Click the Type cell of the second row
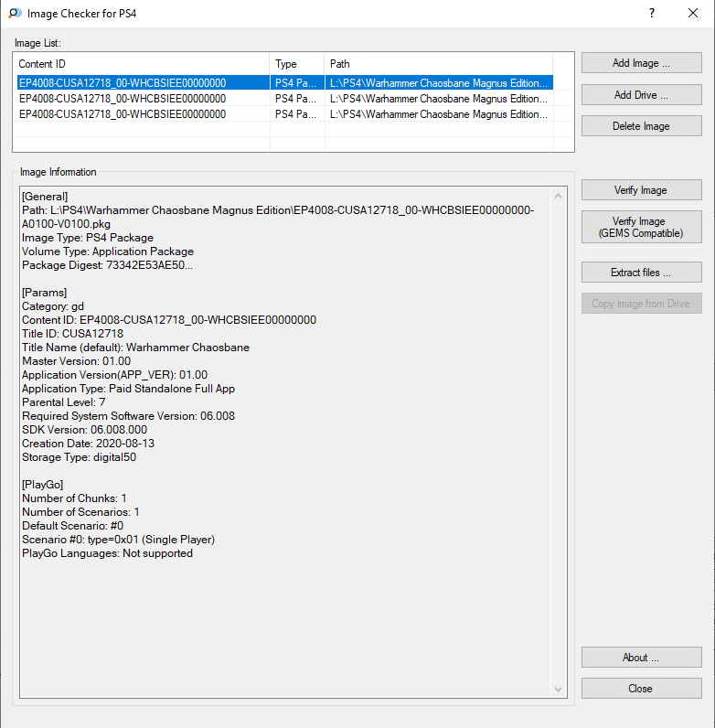715x728 pixels. click(x=296, y=99)
